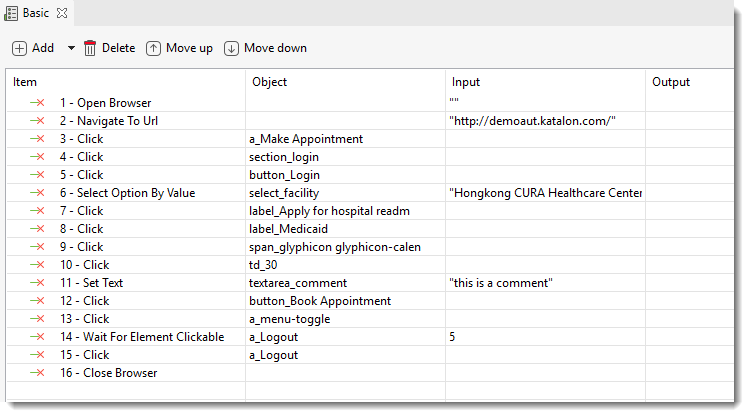Click the Move up arrow icon

[153, 48]
